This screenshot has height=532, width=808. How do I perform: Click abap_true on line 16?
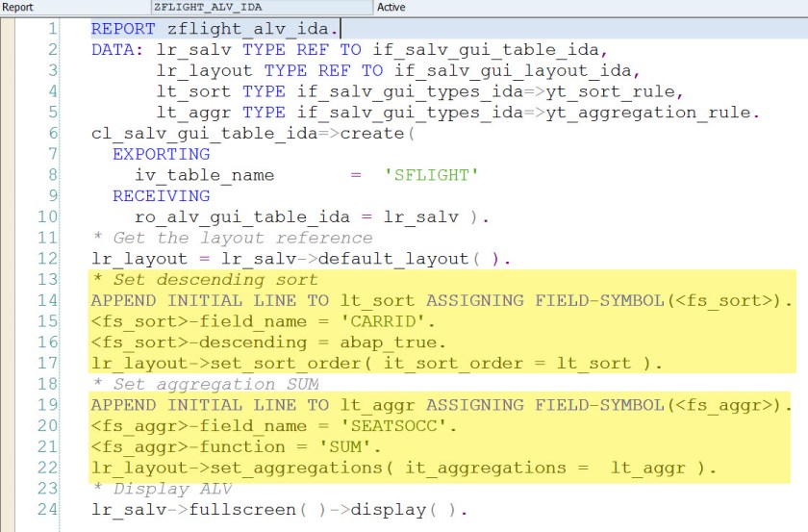coord(388,342)
